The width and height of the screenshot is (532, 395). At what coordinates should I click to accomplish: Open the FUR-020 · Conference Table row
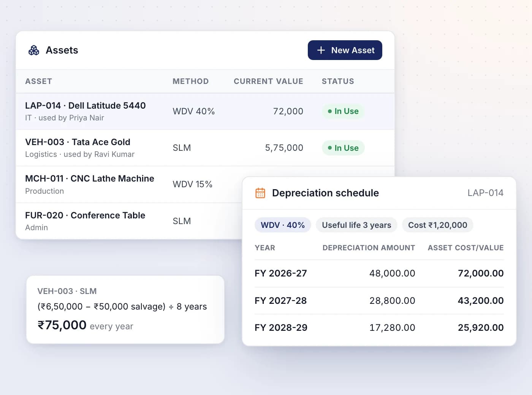[129, 221]
